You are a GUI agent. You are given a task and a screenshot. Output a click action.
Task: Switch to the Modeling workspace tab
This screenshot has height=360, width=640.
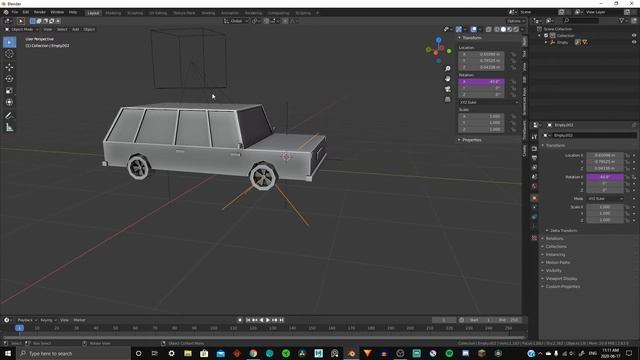click(x=113, y=13)
